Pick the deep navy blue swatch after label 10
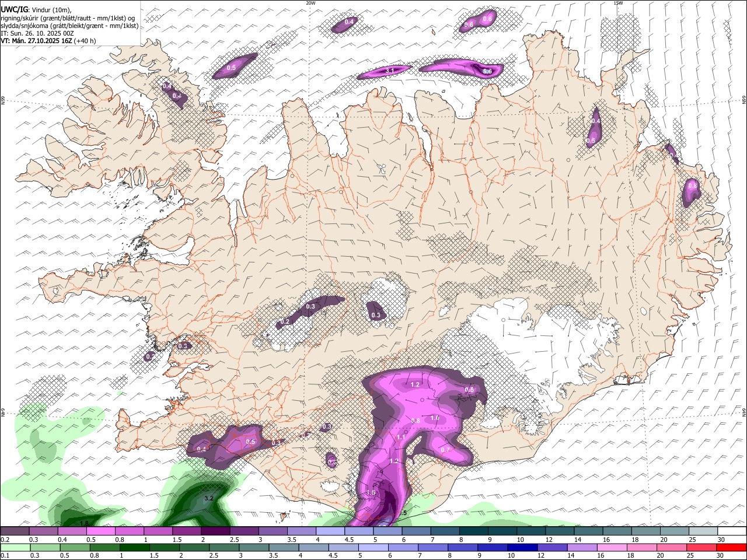Screen dimensions: 747x560 pos(522,547)
